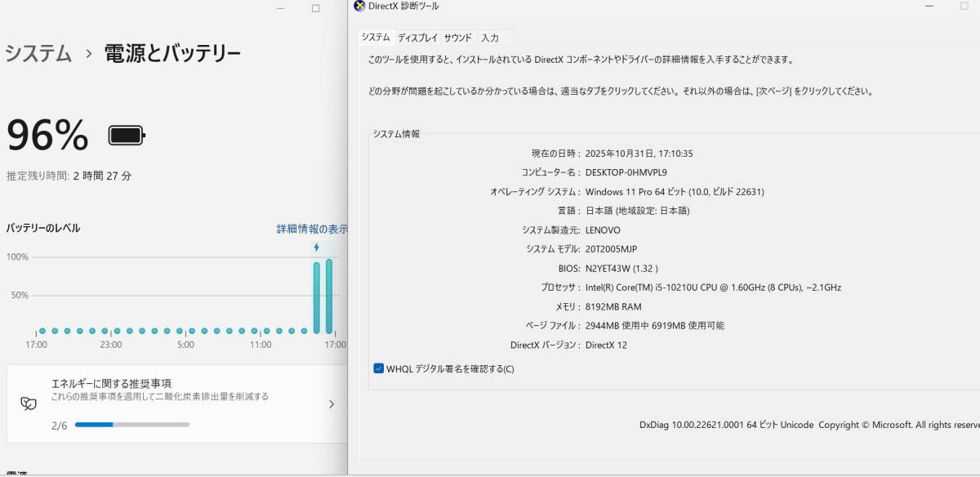Viewport: 980px width, 477px height.
Task: Click the 推定残り時間 remaining time text
Action: pos(69,175)
